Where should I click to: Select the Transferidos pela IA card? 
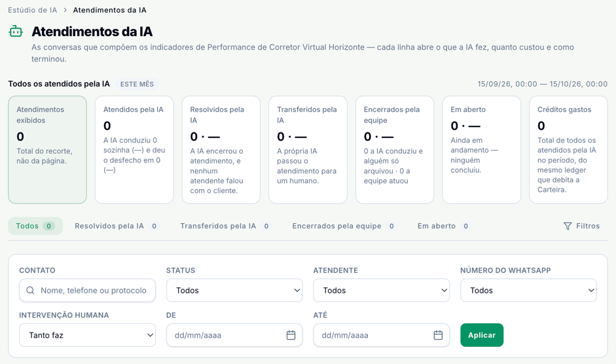tap(308, 150)
